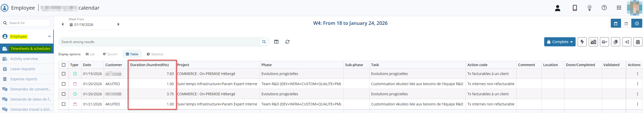Click the lightbulb icon in header

click(x=590, y=8)
